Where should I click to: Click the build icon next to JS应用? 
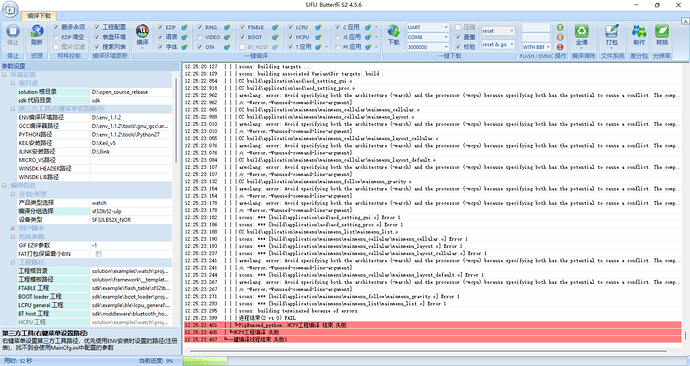368,37
